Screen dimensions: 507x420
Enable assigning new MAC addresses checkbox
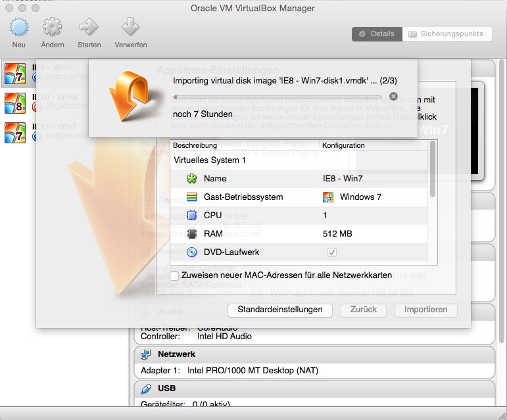174,275
